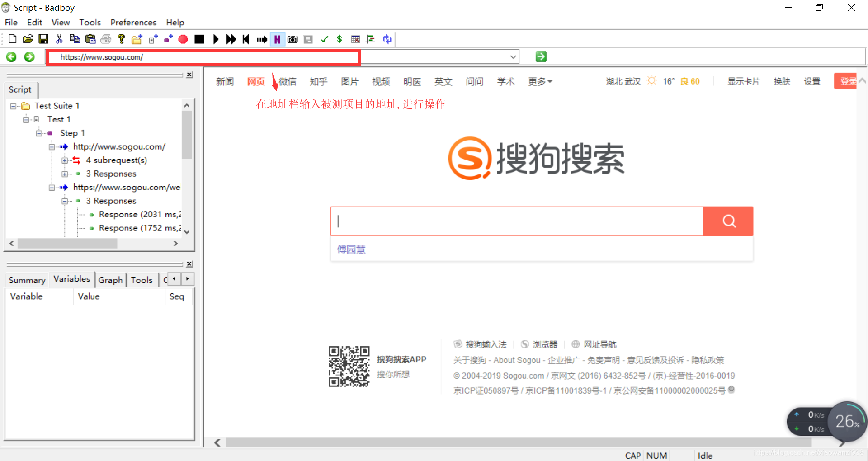Screen dimensions: 868x461
Task: Click the Copy icon in the toolbar
Action: [x=75, y=39]
